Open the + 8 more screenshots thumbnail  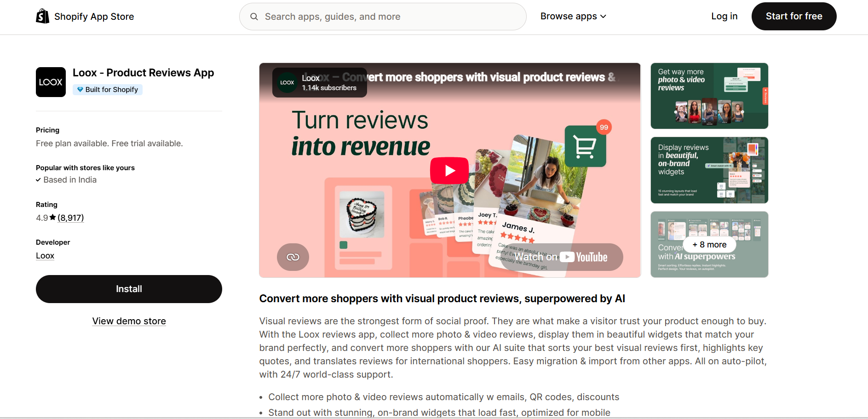pyautogui.click(x=709, y=244)
